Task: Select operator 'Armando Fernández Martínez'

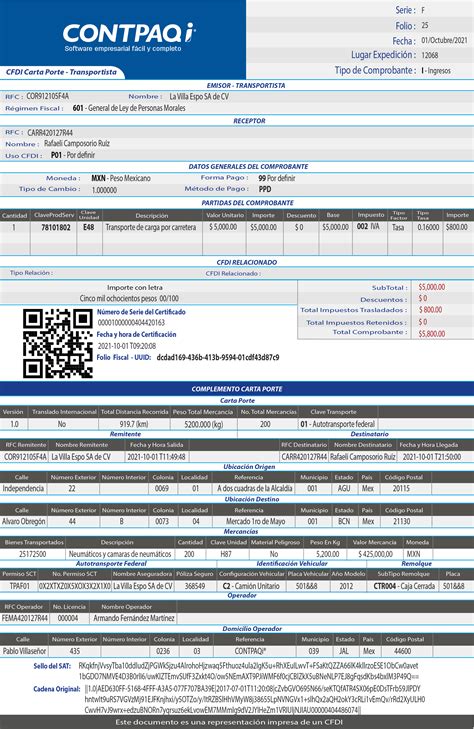Action: pyautogui.click(x=134, y=618)
